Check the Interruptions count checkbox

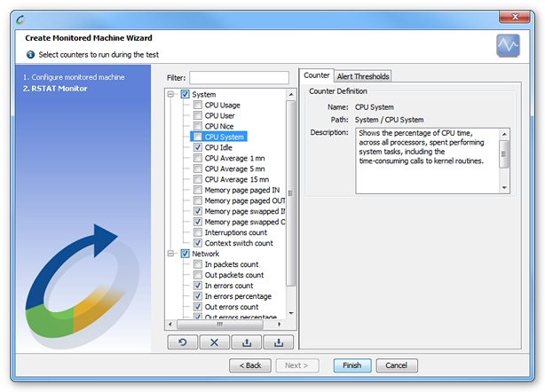198,232
